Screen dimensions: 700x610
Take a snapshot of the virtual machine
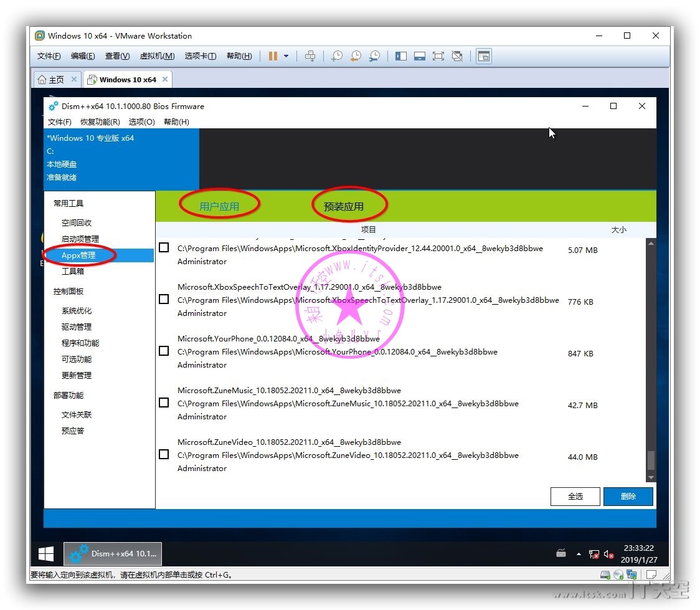337,56
